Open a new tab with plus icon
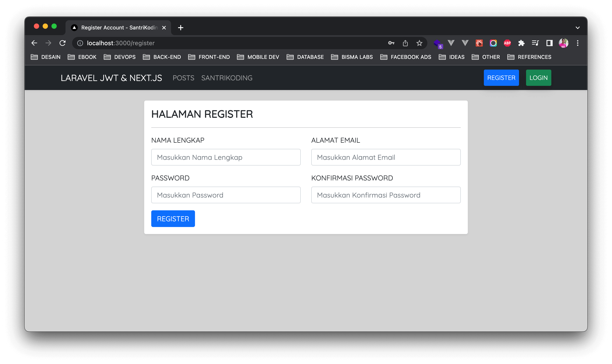Screen dimensions: 612x364 [180, 28]
